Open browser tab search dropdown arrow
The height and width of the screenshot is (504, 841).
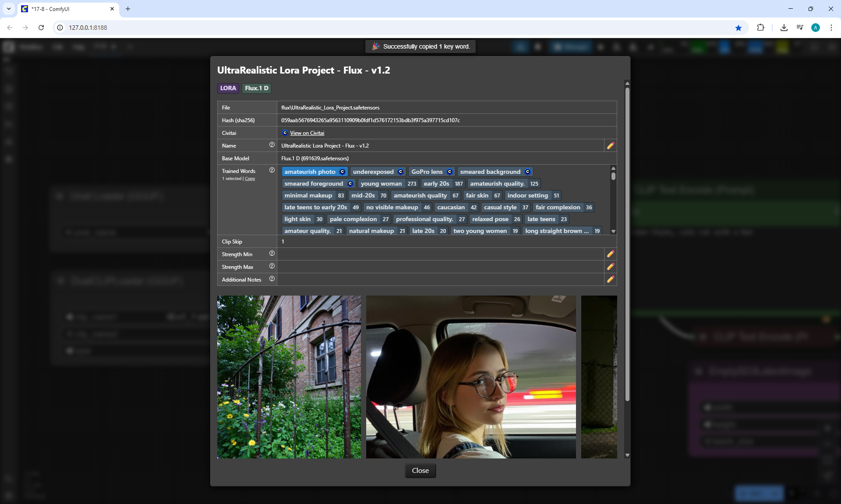(8, 9)
